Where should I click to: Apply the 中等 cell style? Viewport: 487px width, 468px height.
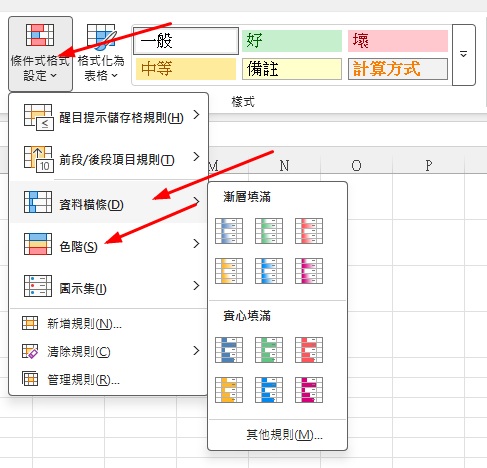pos(186,69)
